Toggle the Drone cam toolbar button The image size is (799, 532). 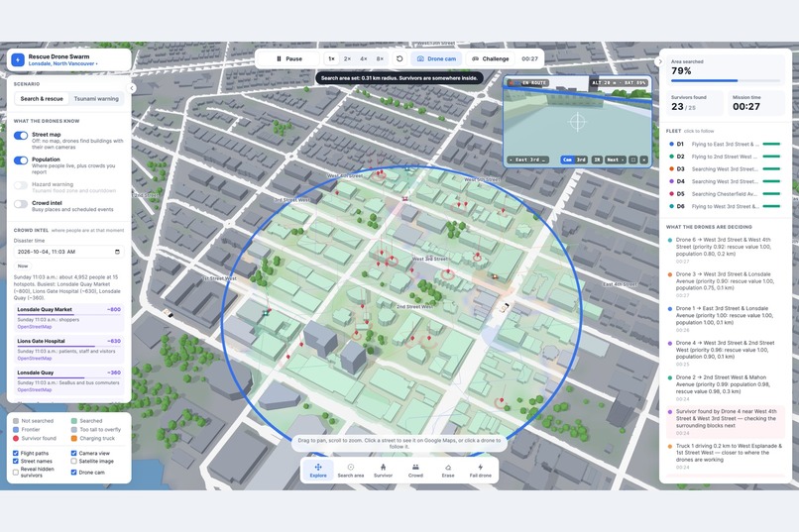pos(437,59)
